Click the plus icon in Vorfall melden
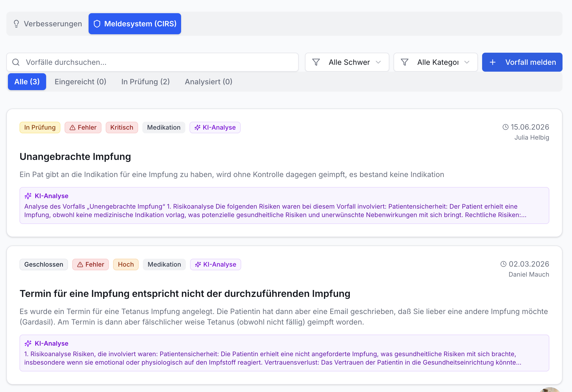This screenshot has width=572, height=392. 492,62
